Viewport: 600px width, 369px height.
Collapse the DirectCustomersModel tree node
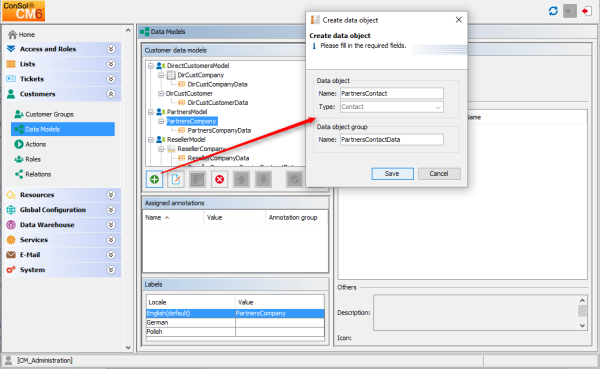tap(151, 66)
